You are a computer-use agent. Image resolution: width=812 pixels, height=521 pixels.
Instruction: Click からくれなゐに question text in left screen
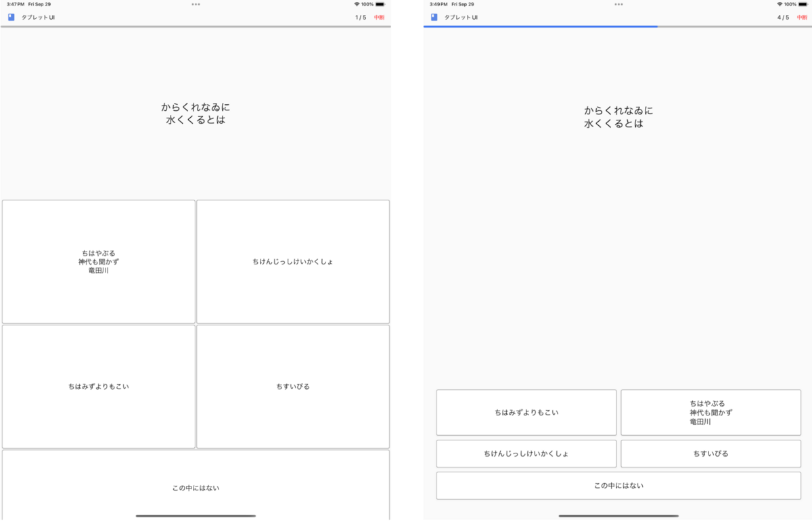196,114
